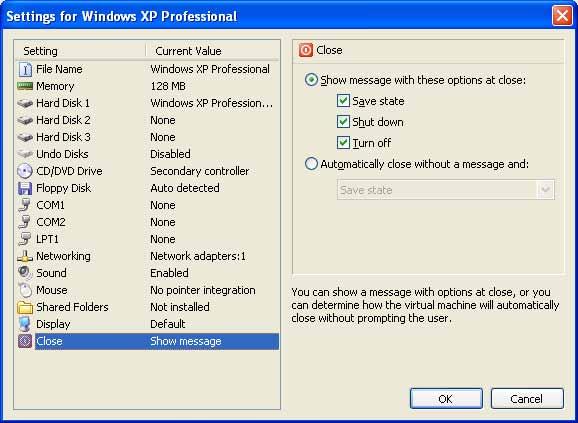This screenshot has width=578, height=423.
Task: Click the COM2 port icon
Action: click(25, 222)
